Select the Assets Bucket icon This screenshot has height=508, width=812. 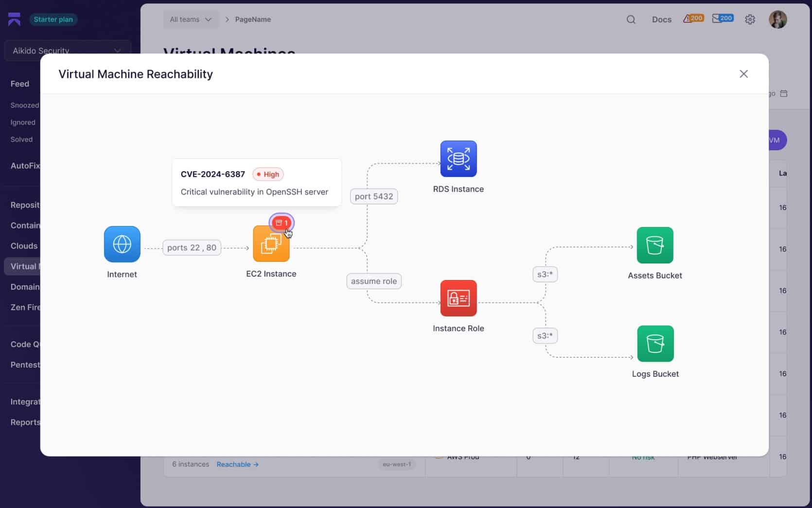click(655, 245)
